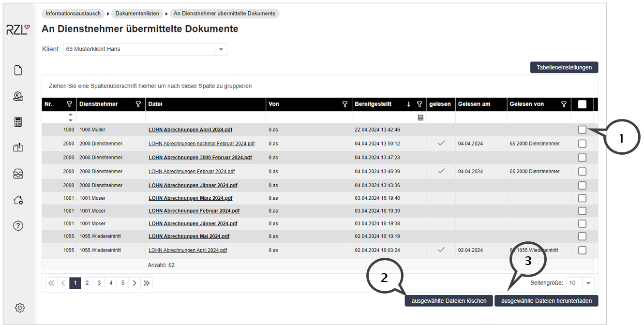The image size is (644, 325).
Task: Open LOHN Abrechnungen März 2024.pdf link
Action: click(x=190, y=198)
